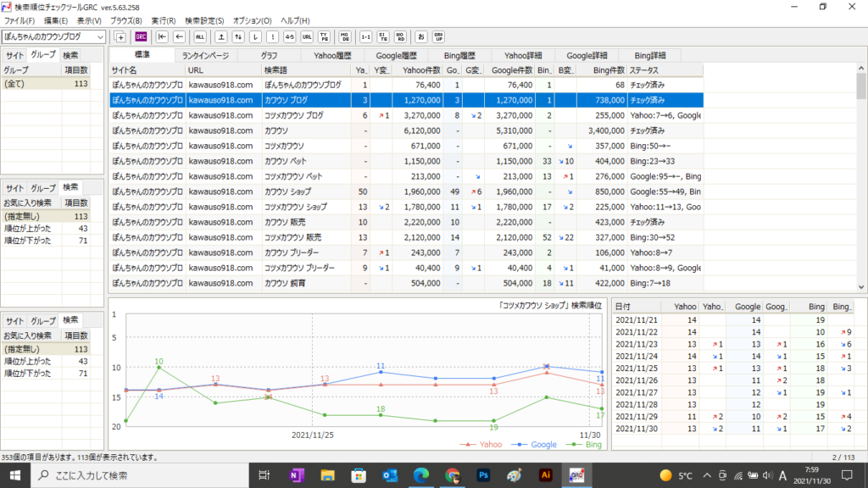Switch to the Yahoo詳細 tab

coord(523,55)
